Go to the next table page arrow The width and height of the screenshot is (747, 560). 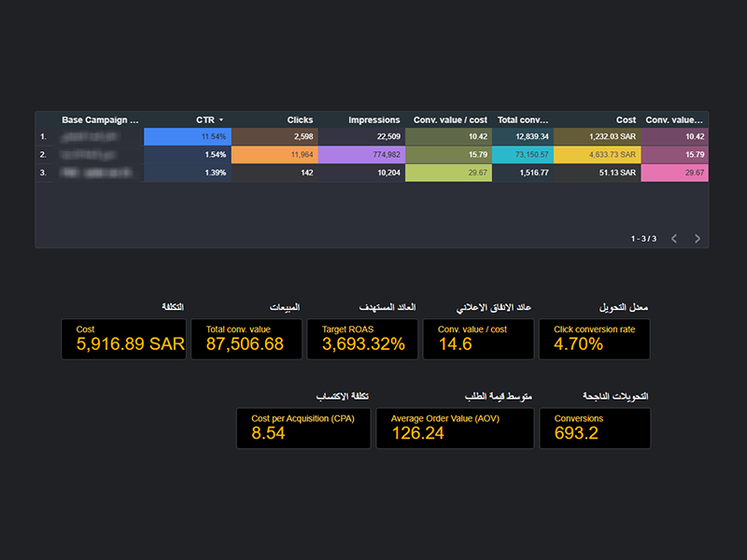pyautogui.click(x=697, y=239)
